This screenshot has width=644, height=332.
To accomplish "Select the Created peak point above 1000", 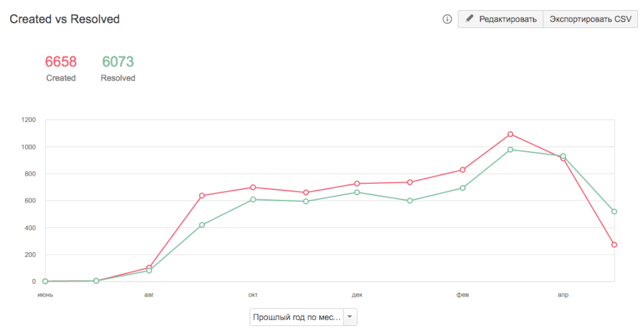I will [511, 134].
